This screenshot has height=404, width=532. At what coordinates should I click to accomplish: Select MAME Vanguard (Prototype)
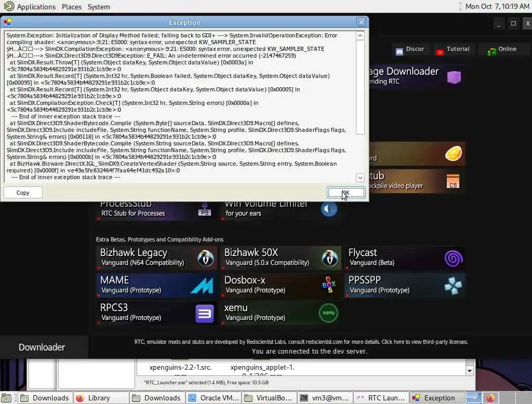156,286
